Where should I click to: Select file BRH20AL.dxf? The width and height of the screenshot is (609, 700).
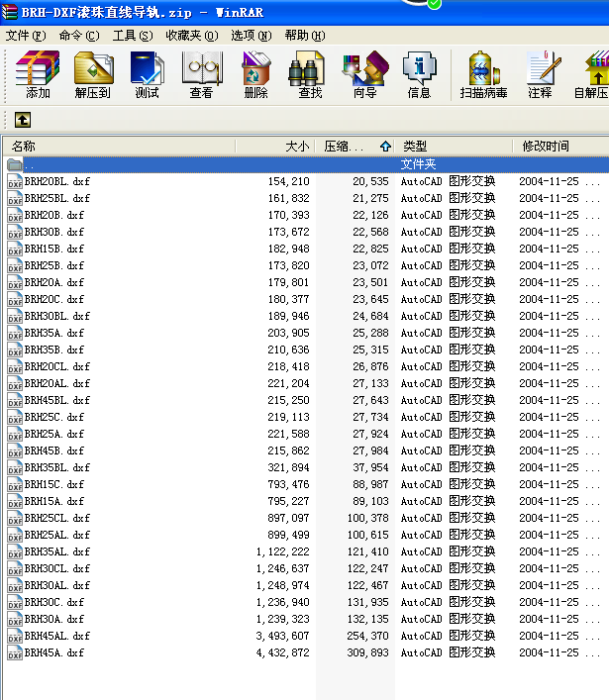56,383
